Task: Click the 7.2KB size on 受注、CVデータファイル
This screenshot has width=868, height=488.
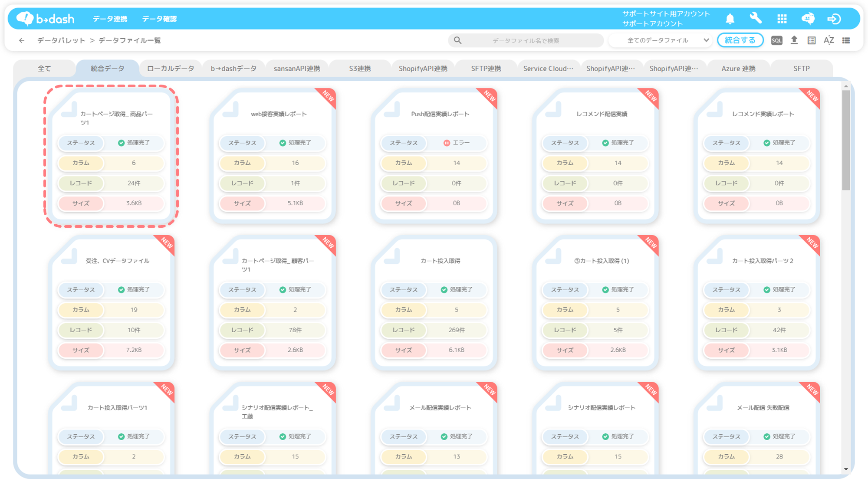Action: (134, 350)
